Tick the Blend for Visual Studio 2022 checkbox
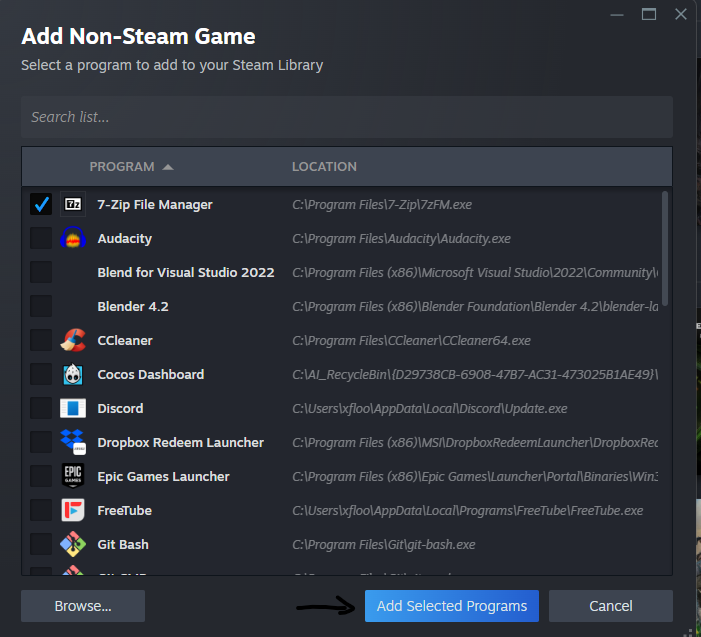This screenshot has height=637, width=701. click(x=41, y=272)
